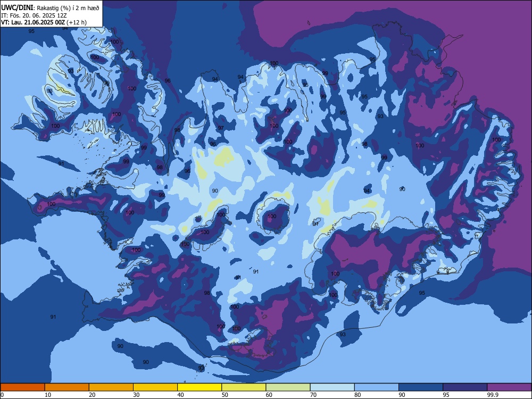Screen dimensions: 532x399
Task: Select the 90–95 medium blue legend swatch
Action: tap(421, 387)
